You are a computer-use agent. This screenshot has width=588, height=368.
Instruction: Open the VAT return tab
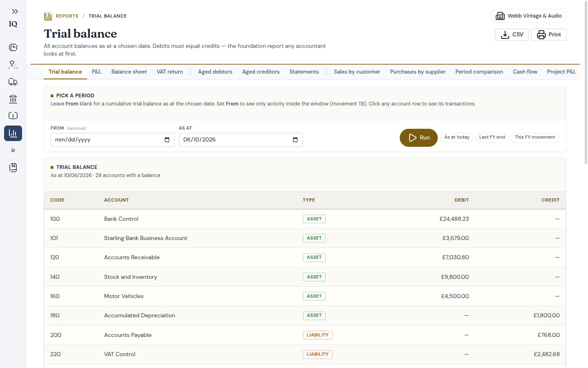pos(170,72)
